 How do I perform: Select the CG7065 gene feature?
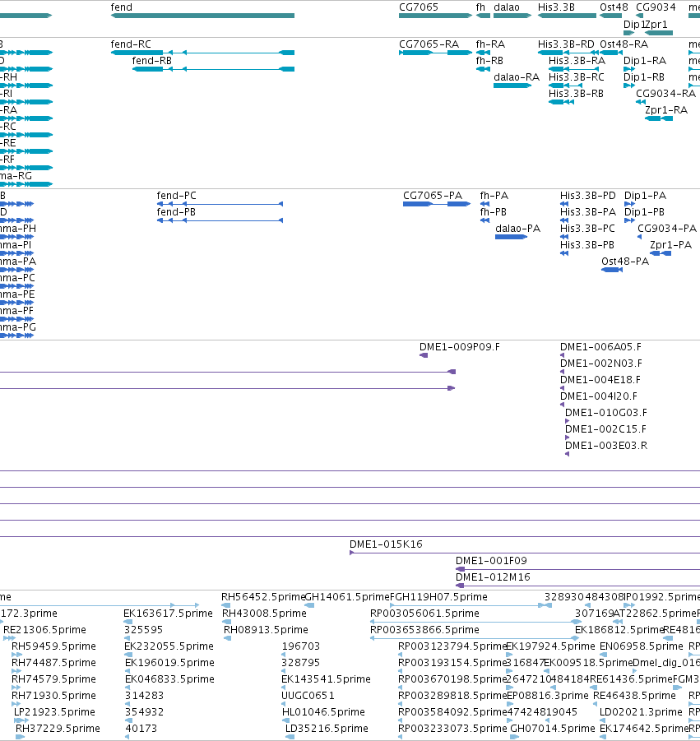click(435, 16)
